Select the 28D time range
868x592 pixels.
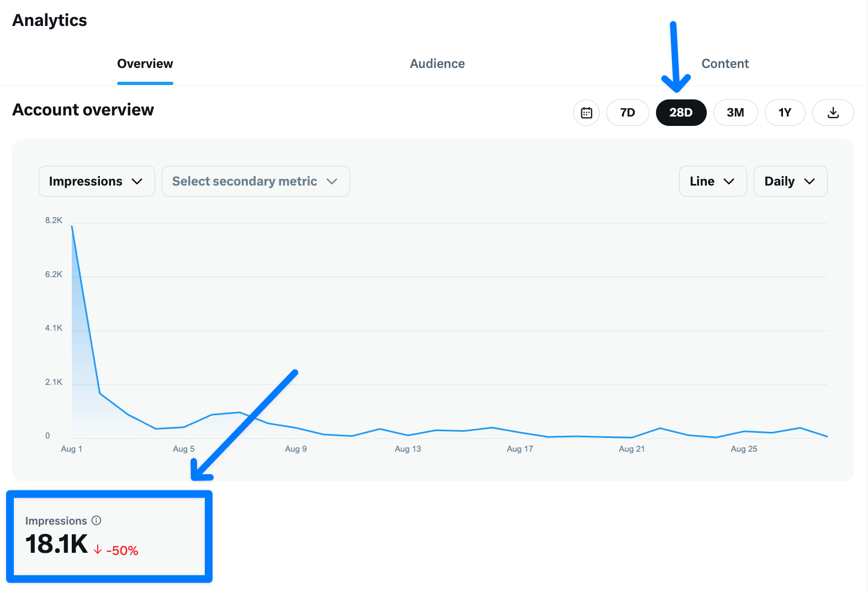coord(681,113)
